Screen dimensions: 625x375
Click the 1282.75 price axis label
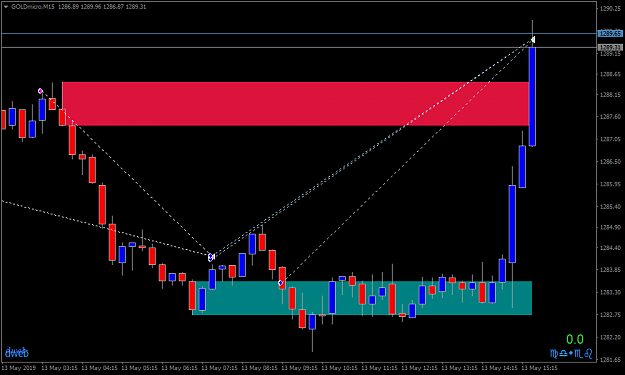[610, 314]
